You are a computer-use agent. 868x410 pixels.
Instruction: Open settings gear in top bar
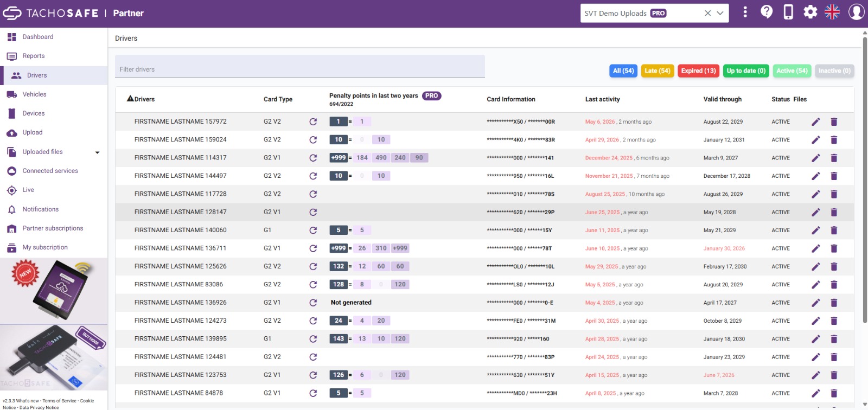pos(810,12)
